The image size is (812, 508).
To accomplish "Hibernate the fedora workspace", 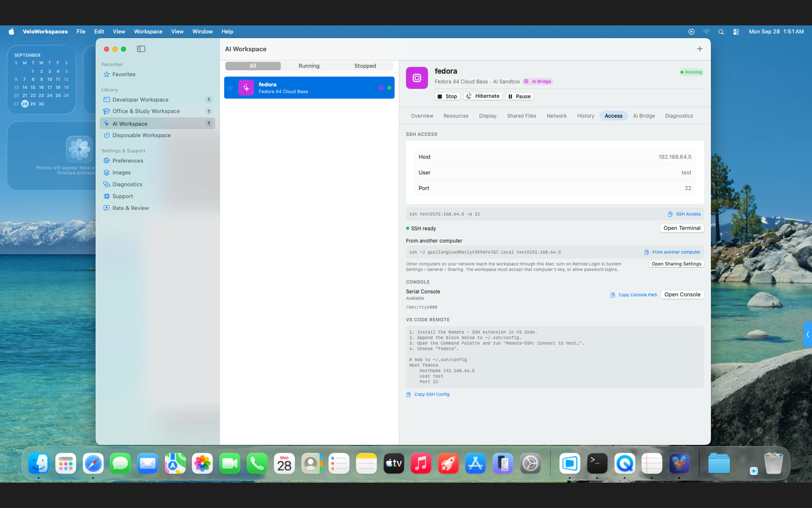I will [483, 96].
